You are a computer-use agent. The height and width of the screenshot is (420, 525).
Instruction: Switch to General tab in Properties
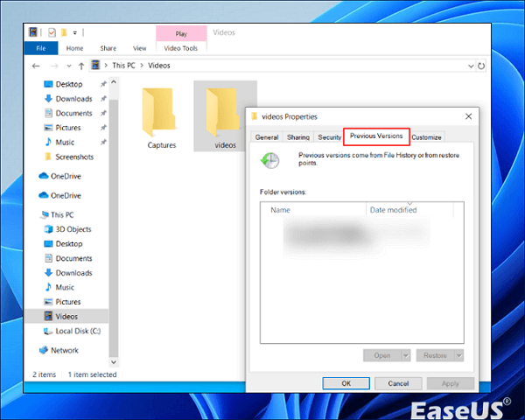[267, 137]
